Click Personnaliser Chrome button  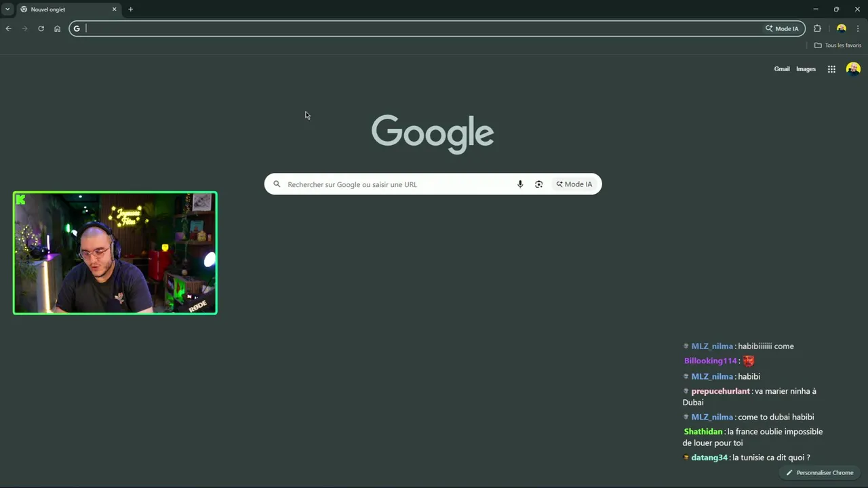[x=819, y=472]
